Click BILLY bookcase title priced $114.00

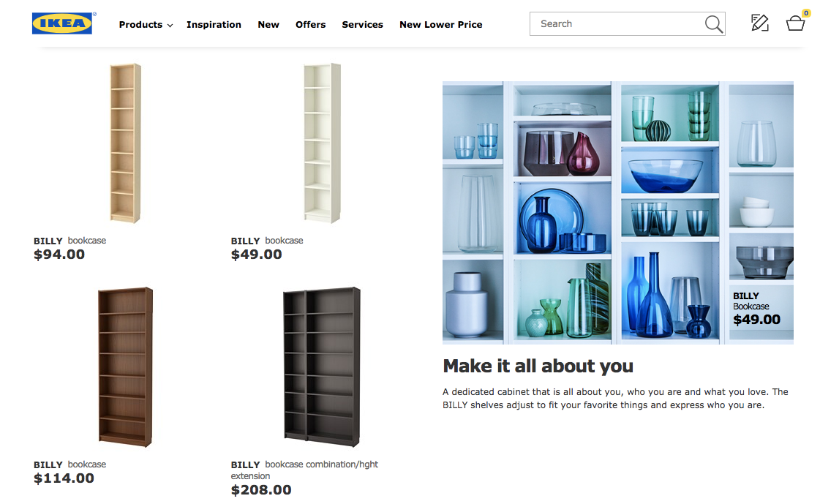click(x=70, y=464)
